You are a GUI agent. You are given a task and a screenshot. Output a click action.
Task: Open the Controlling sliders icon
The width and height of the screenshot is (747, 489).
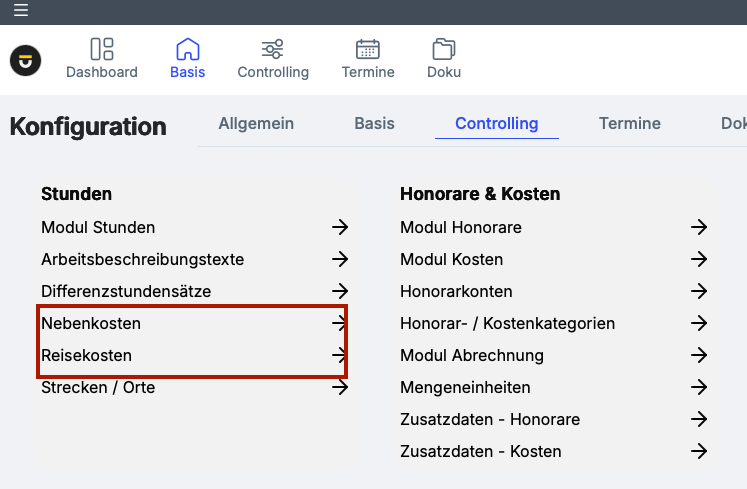click(273, 49)
